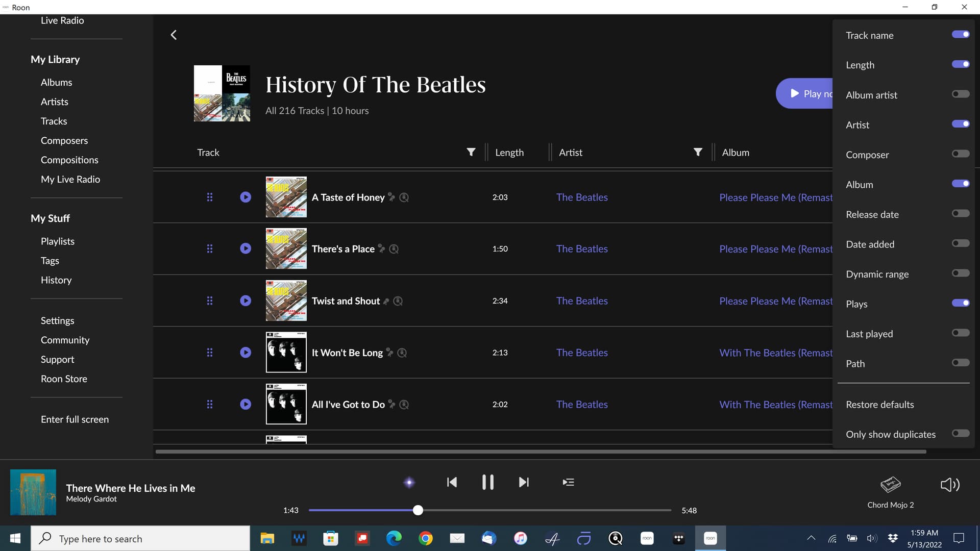Enable the Path column
The image size is (980, 551).
(x=960, y=363)
